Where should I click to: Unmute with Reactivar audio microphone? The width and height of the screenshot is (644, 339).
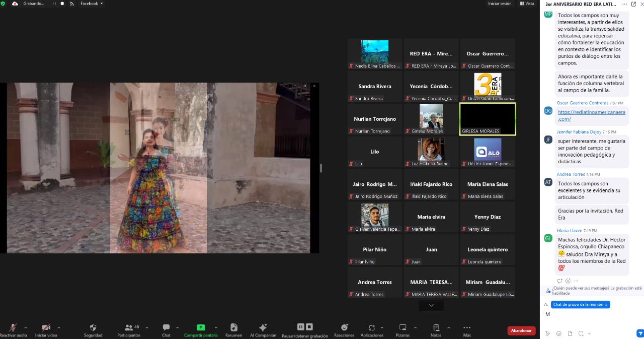(x=13, y=327)
